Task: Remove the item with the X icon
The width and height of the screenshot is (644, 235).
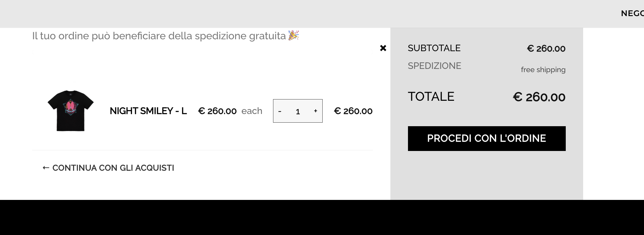Action: [383, 48]
